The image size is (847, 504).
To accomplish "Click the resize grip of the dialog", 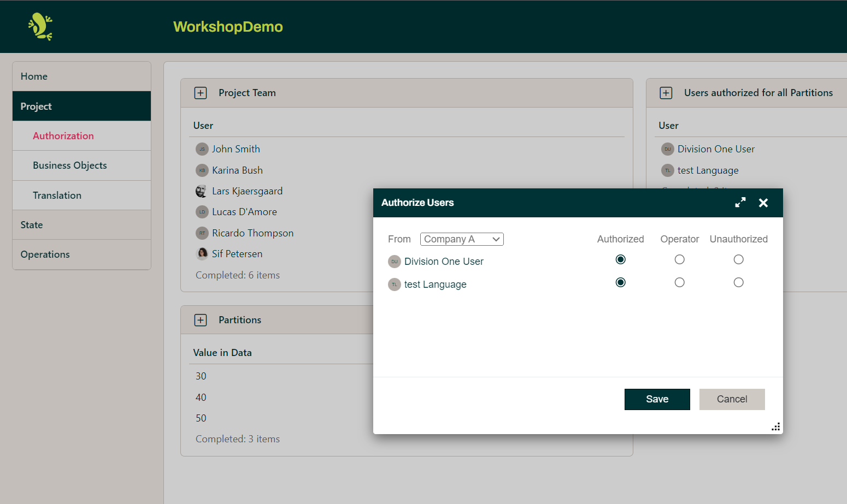I will point(775,426).
